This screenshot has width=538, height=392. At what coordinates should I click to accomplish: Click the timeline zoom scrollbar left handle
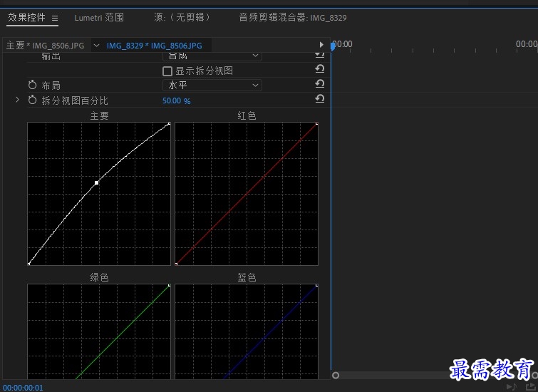(x=336, y=375)
